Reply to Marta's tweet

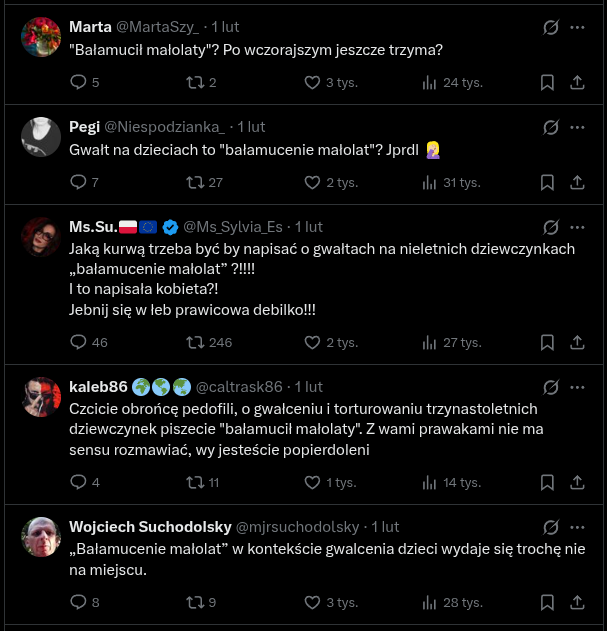click(80, 82)
